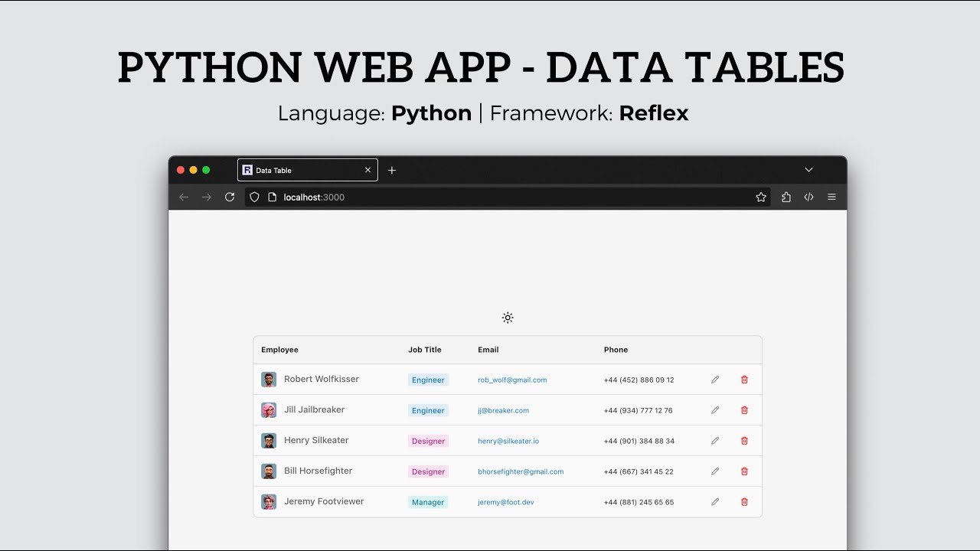
Task: Click the edit pencil for Henry Silkeater
Action: coord(715,441)
